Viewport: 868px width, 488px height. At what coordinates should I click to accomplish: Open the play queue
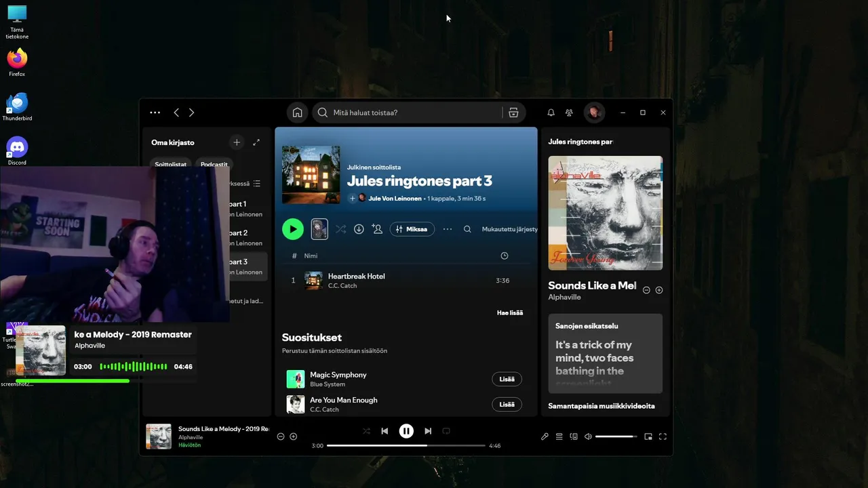[x=559, y=436]
